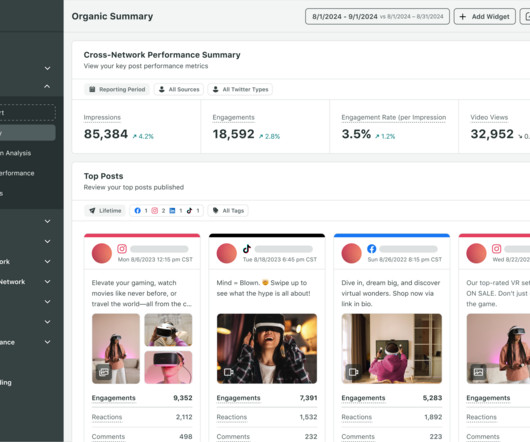Image resolution: width=530 pixels, height=442 pixels.
Task: Click the plus icon in Add Widget
Action: (x=463, y=17)
